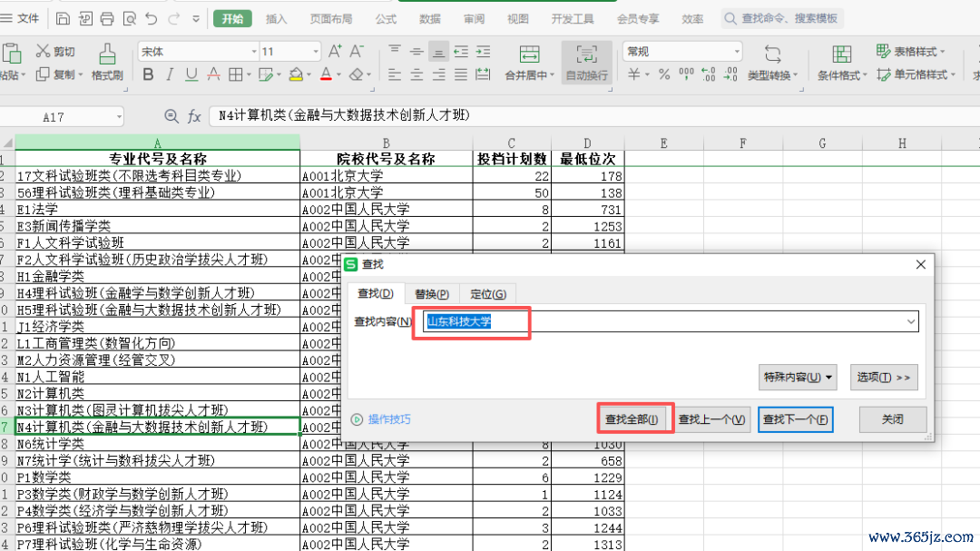The image size is (980, 551).
Task: Click the search commands box (查找命令)
Action: (782, 19)
